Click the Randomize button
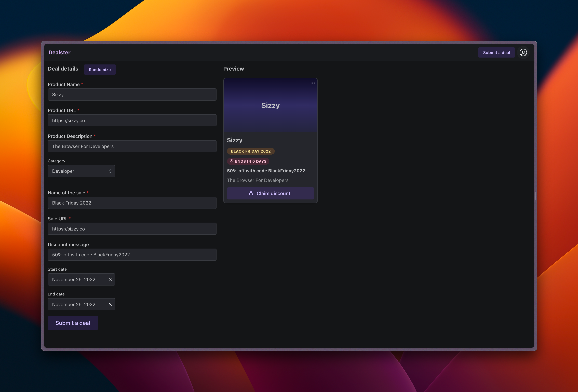Viewport: 578px width, 392px height. pyautogui.click(x=100, y=70)
